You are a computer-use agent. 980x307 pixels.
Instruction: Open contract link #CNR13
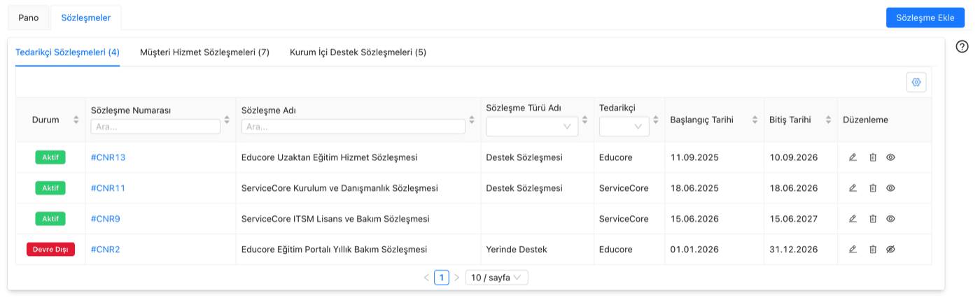click(108, 157)
